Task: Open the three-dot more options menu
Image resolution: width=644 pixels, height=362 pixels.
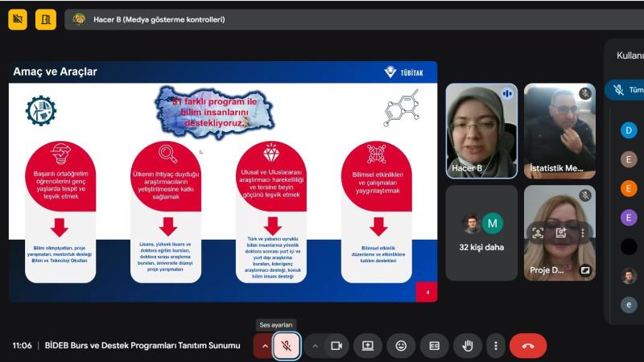Action: pyautogui.click(x=496, y=346)
